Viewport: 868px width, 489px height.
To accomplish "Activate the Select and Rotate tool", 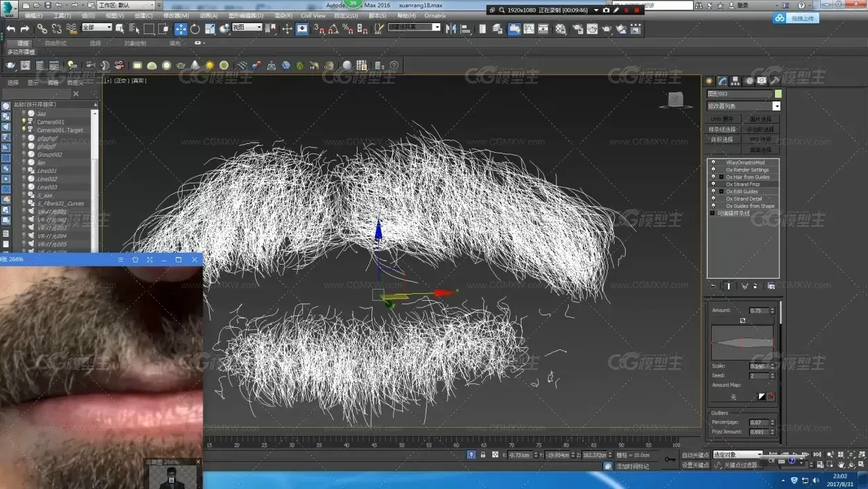I will pos(195,28).
